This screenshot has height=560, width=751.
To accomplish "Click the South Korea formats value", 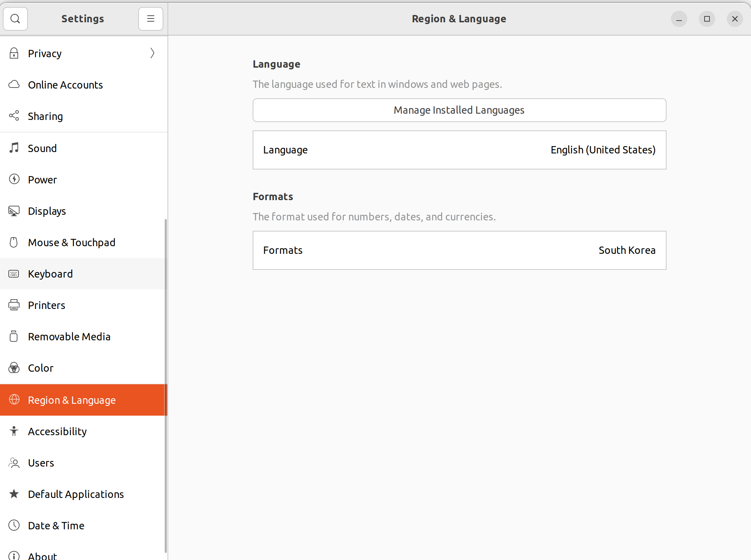I will (627, 250).
